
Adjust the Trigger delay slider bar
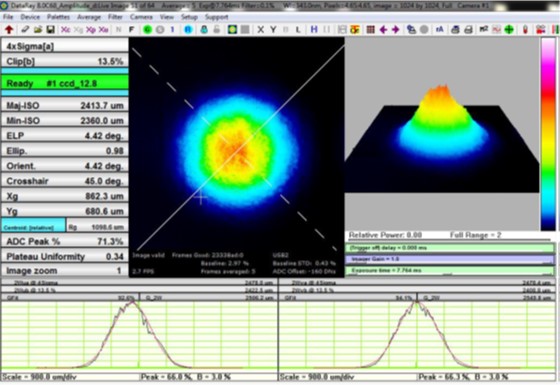pyautogui.click(x=450, y=248)
